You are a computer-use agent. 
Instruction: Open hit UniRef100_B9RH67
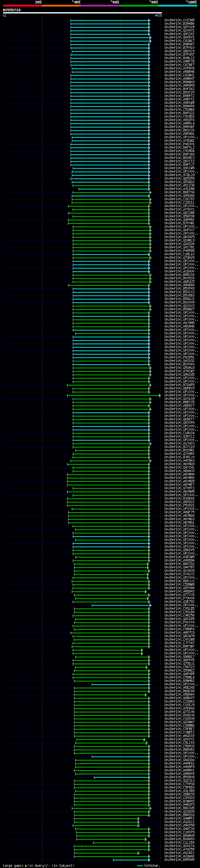point(179,44)
